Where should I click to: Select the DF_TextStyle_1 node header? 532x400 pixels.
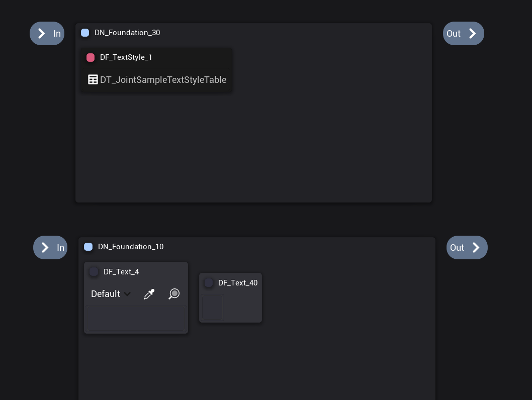[126, 57]
